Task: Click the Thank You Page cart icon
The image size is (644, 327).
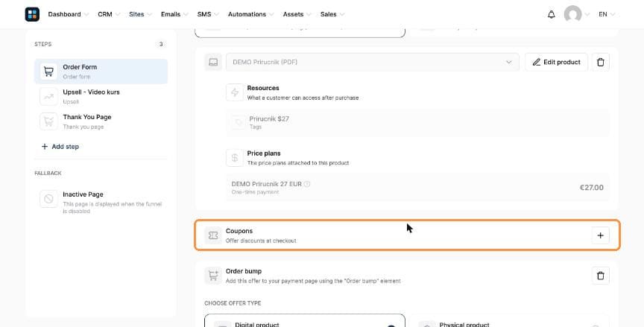Action: click(48, 121)
